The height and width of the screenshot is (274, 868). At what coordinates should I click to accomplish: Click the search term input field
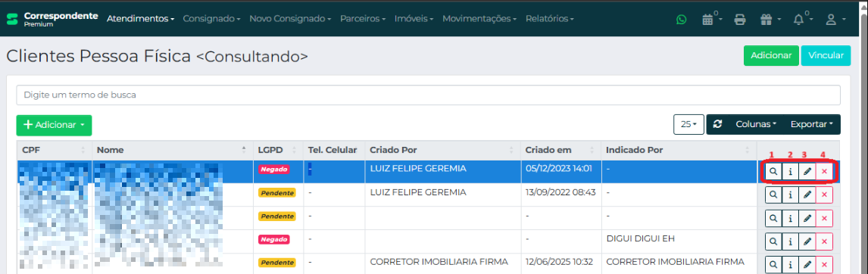pyautogui.click(x=429, y=95)
